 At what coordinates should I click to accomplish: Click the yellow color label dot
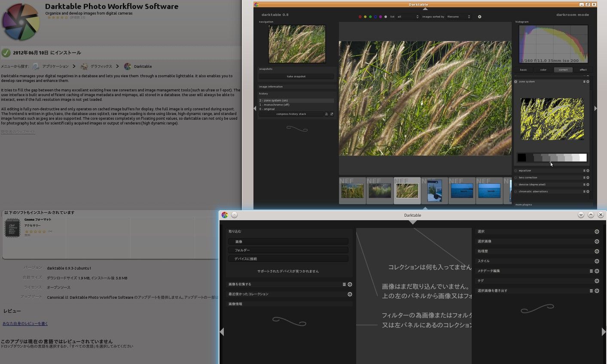pos(365,17)
